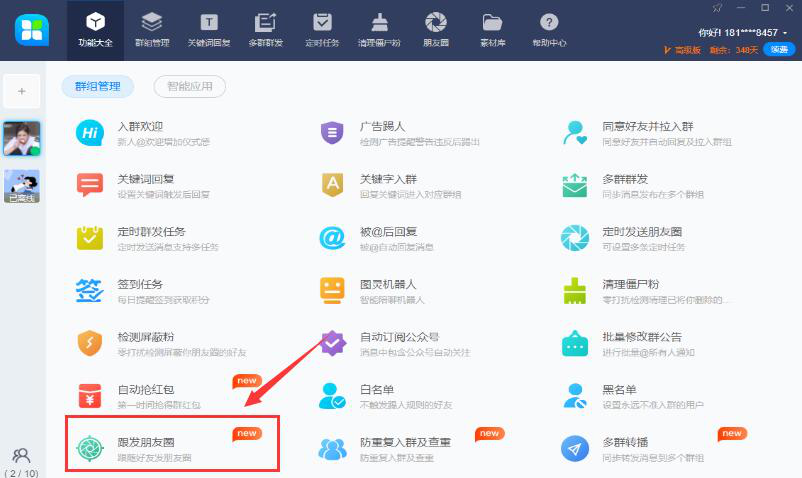Open the 多群转播 title text
The width and height of the screenshot is (802, 478).
(x=625, y=442)
